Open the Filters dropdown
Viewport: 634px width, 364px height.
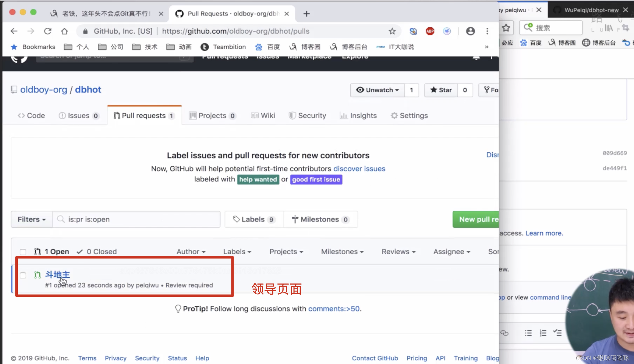tap(32, 219)
